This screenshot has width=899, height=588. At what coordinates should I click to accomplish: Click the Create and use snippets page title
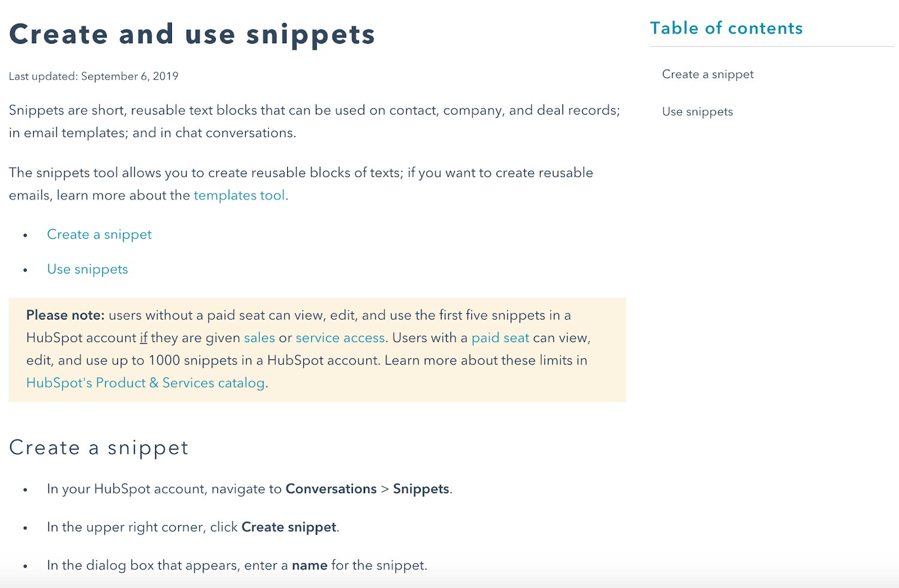point(192,34)
